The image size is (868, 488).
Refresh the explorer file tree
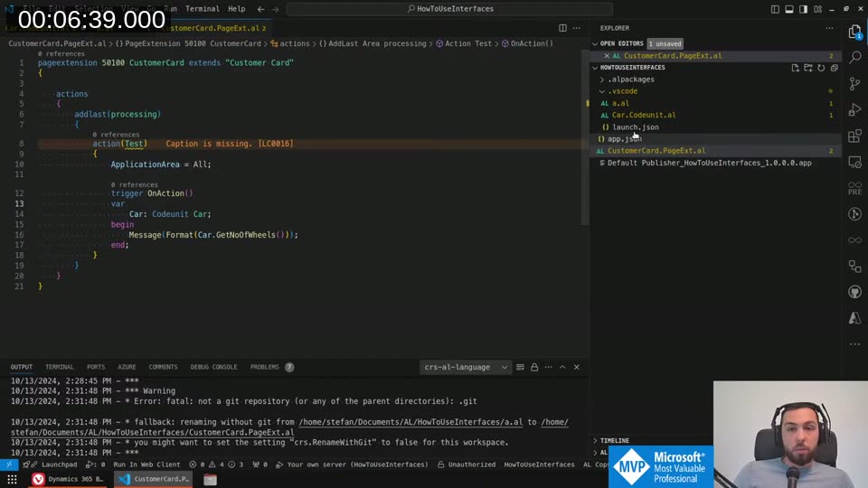click(x=821, y=68)
